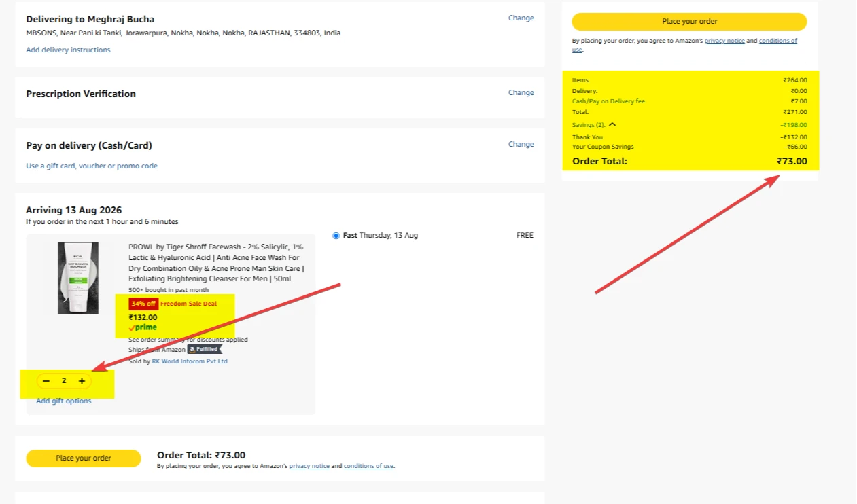Use a gift card, voucher or promo code

(x=92, y=166)
